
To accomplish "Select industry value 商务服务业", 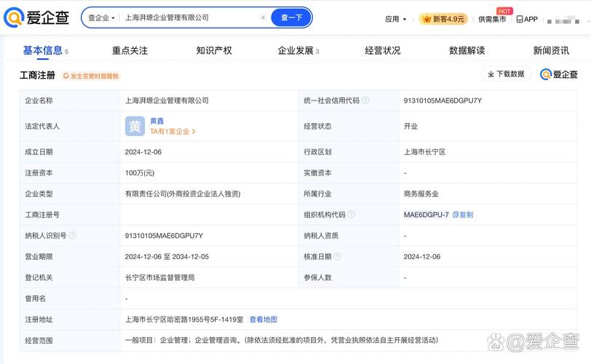I will pyautogui.click(x=421, y=194).
